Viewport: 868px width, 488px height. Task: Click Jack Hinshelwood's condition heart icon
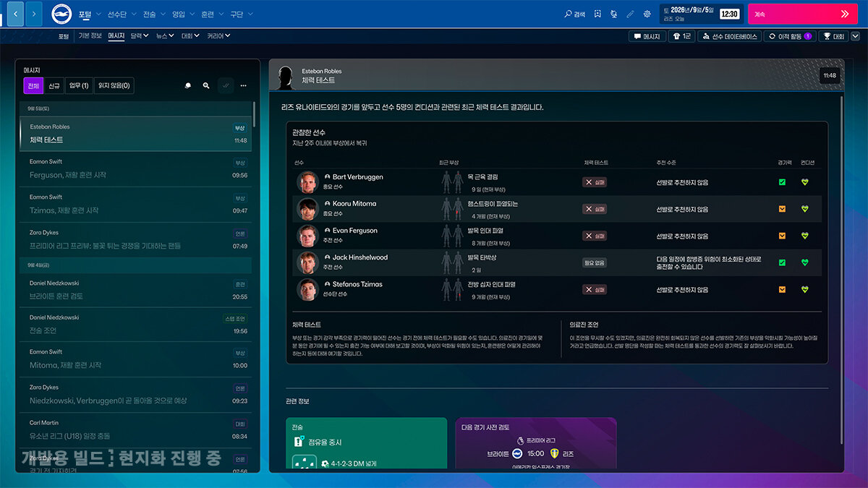(804, 262)
